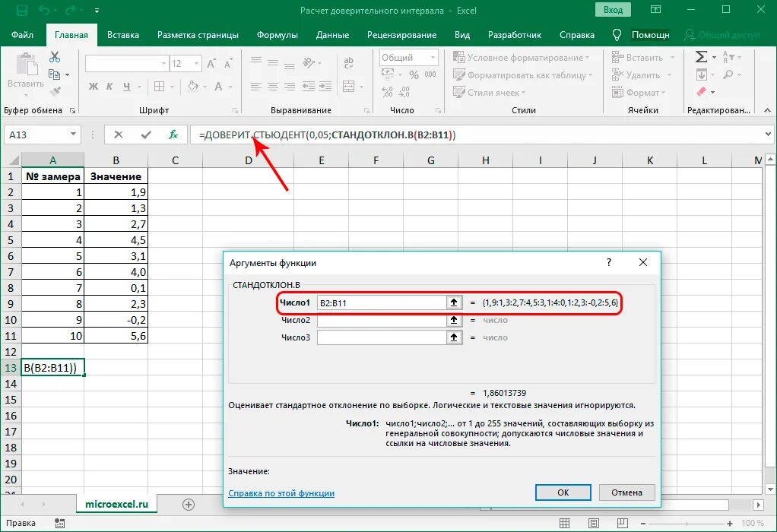
Task: Click the Undo arrow icon
Action: tap(43, 10)
